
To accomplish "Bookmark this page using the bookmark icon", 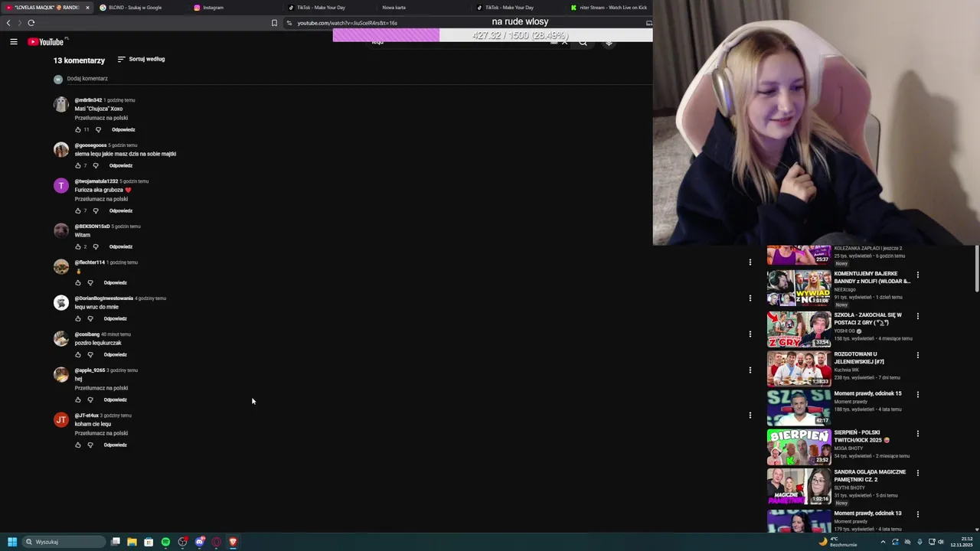I will pyautogui.click(x=274, y=23).
